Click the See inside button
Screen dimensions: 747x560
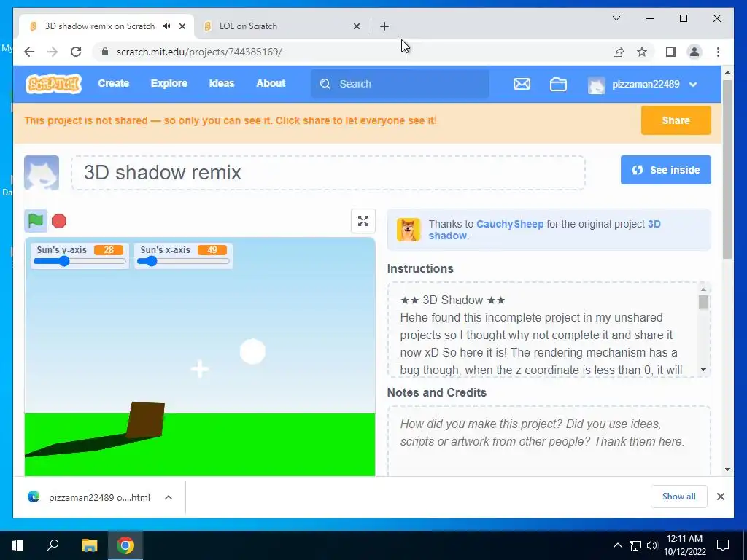665,170
